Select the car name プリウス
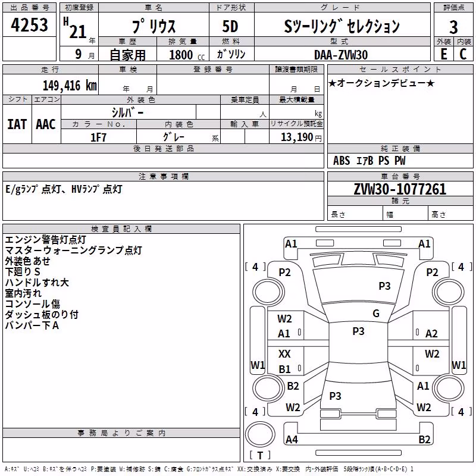The width and height of the screenshot is (476, 476). [154, 26]
